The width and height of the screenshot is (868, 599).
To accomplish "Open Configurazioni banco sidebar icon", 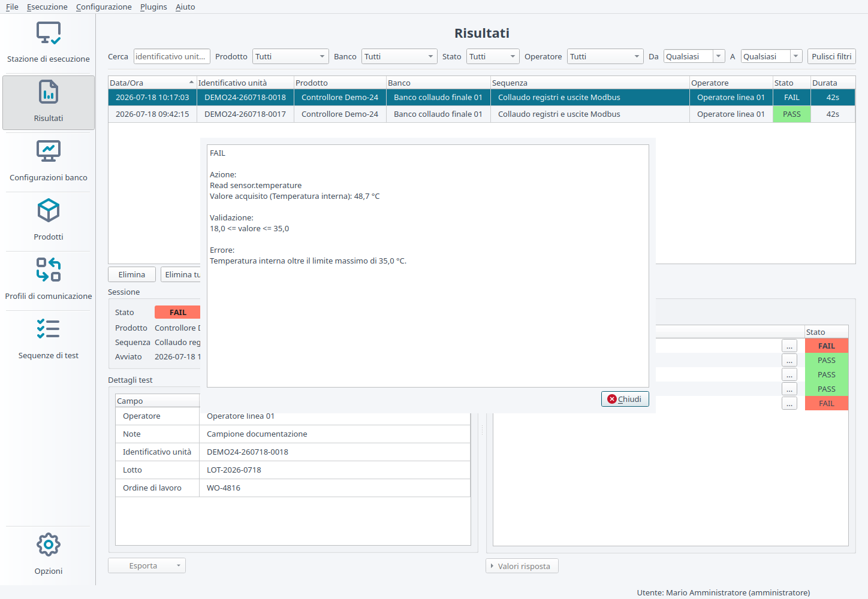I will (49, 152).
